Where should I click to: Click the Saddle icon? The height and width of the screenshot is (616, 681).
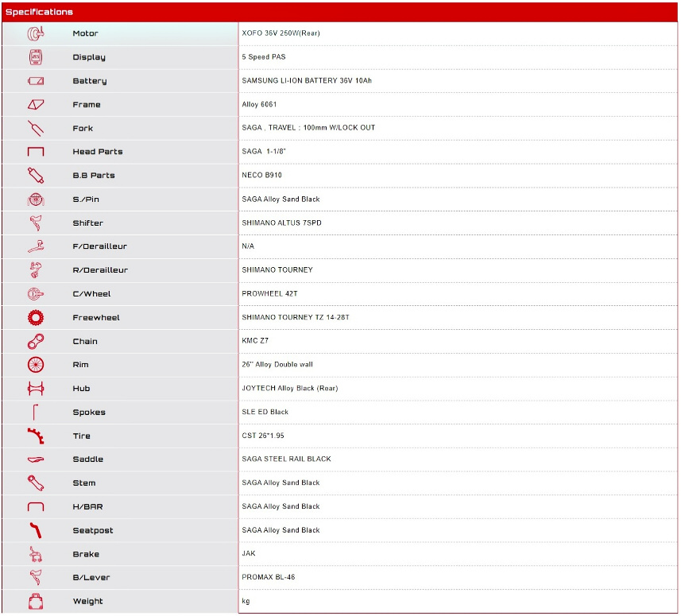tap(36, 459)
